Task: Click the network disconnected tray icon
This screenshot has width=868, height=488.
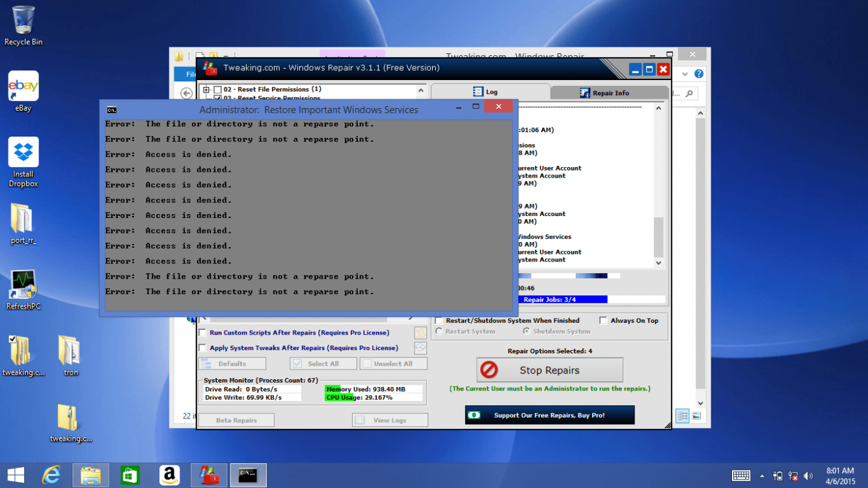Action: tap(793, 476)
